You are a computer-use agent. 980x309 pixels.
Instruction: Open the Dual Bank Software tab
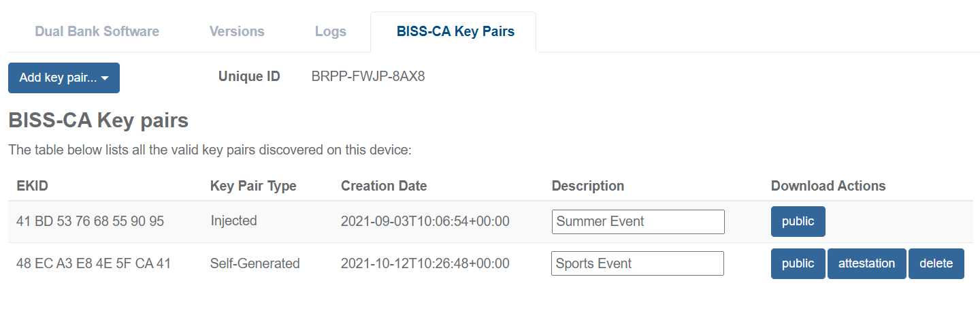coord(97,31)
